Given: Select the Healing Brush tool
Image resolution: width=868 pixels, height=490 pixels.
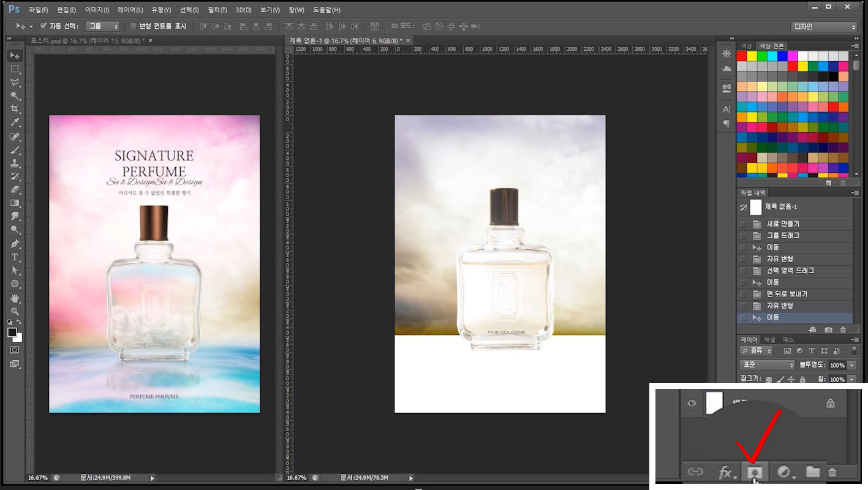Looking at the screenshot, I should pos(15,136).
